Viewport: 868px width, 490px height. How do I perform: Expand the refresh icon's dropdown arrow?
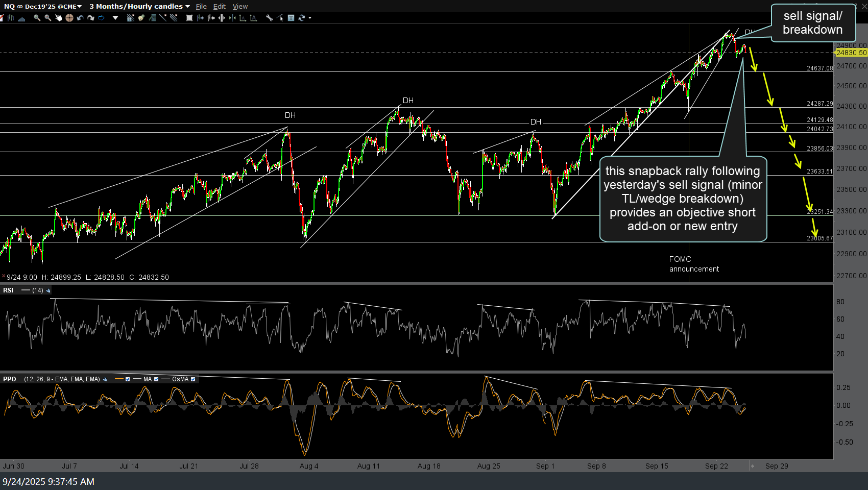[x=309, y=18]
